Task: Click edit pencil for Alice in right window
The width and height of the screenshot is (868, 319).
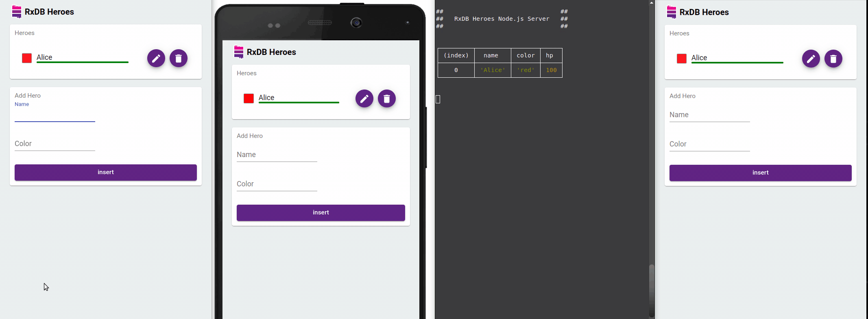Action: tap(811, 59)
